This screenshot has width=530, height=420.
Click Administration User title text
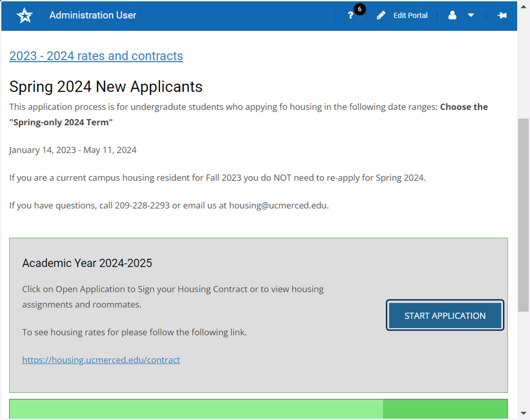point(93,15)
